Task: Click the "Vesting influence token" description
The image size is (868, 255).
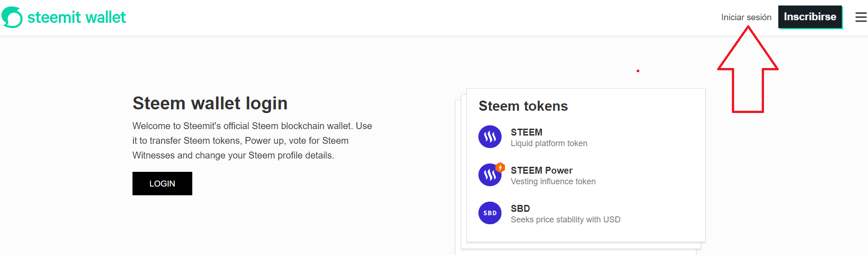Action: click(x=553, y=181)
